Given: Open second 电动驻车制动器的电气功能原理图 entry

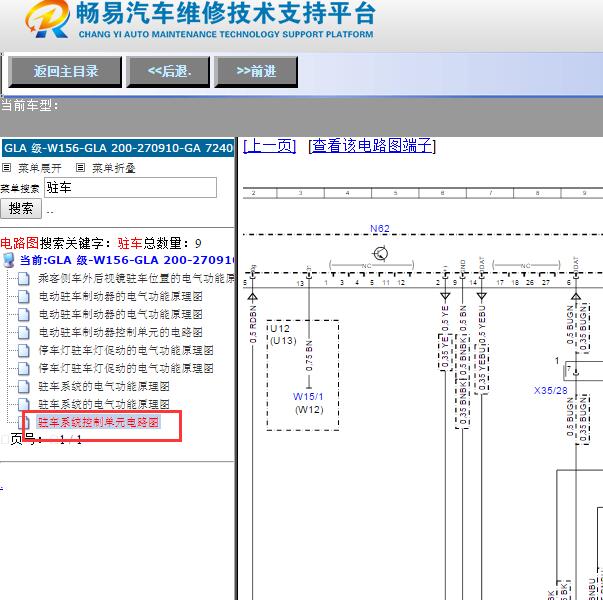Looking at the screenshot, I should (120, 315).
